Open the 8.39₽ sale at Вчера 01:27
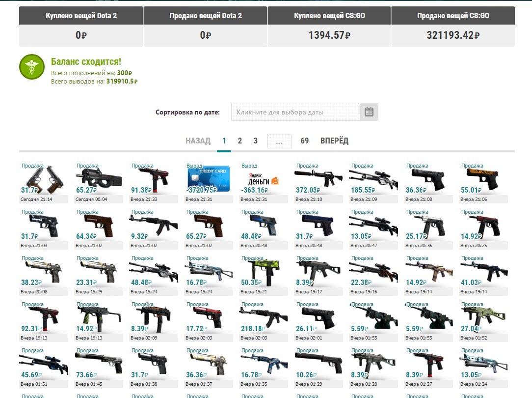The width and height of the screenshot is (532, 398). (428, 368)
